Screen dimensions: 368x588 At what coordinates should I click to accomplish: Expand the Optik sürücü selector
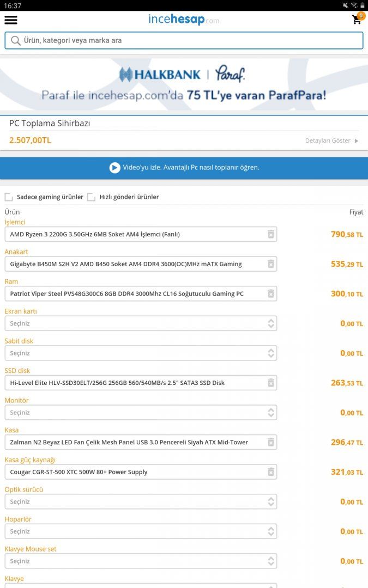coord(141,501)
